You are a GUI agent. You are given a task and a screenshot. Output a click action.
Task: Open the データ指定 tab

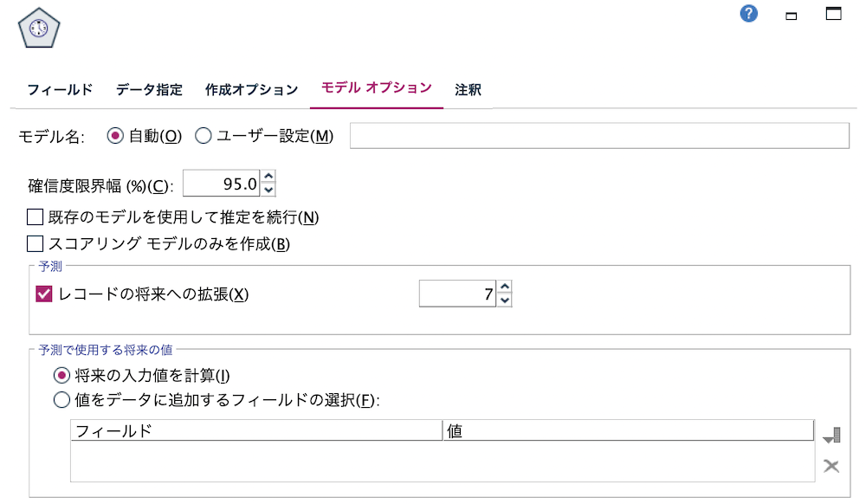[147, 89]
